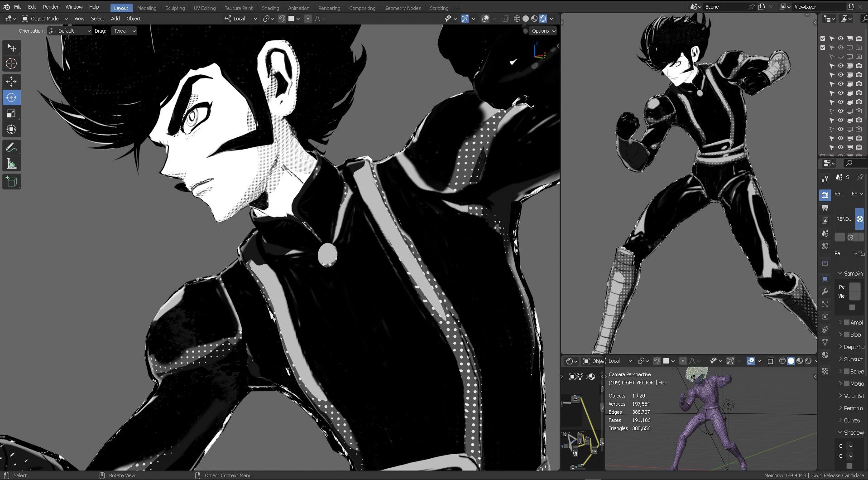Open the Material properties tab
Image resolution: width=868 pixels, height=480 pixels.
[825, 355]
